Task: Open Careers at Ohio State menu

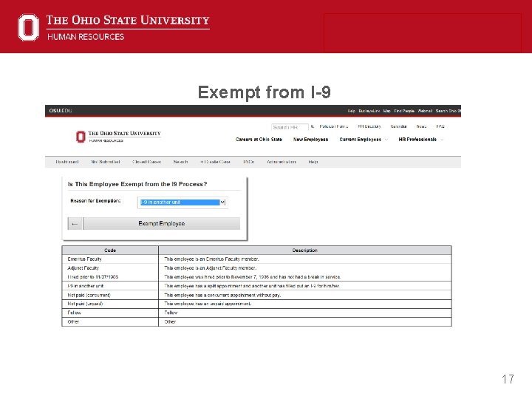Action: [x=259, y=140]
